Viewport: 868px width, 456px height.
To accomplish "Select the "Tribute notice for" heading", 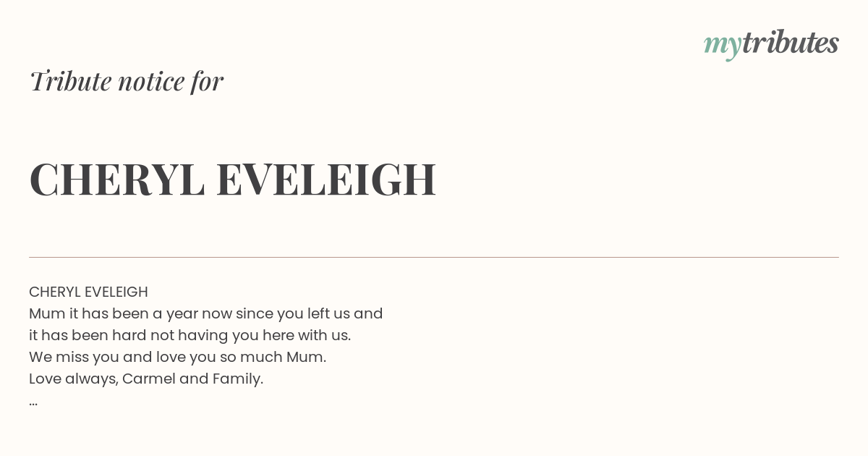I will 127,81.
